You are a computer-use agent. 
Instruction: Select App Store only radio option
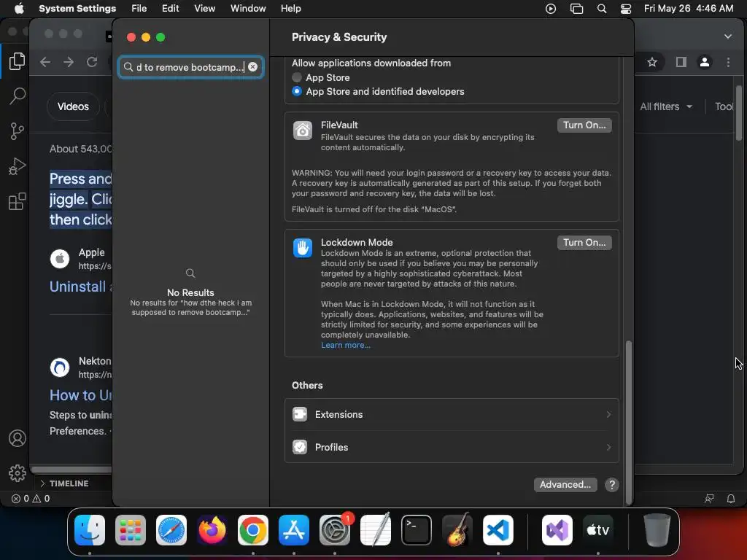297,77
